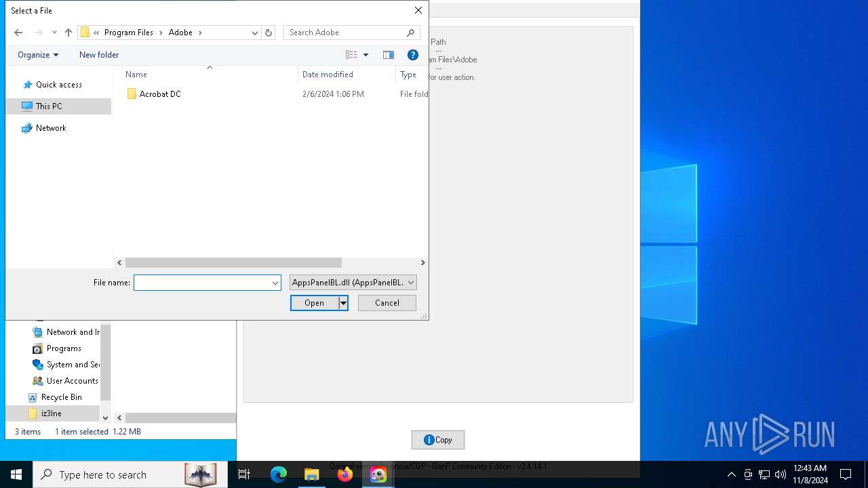This screenshot has height=488, width=868.
Task: Open file dialog help
Action: coord(412,55)
